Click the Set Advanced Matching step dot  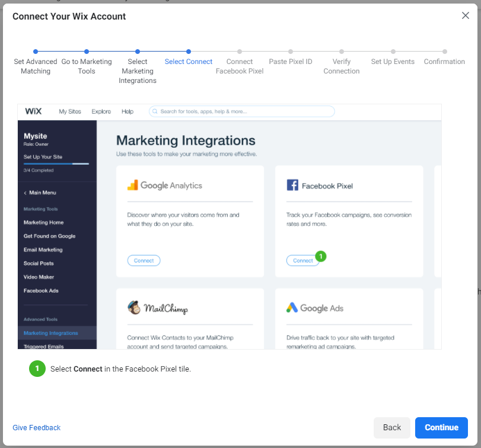(36, 52)
